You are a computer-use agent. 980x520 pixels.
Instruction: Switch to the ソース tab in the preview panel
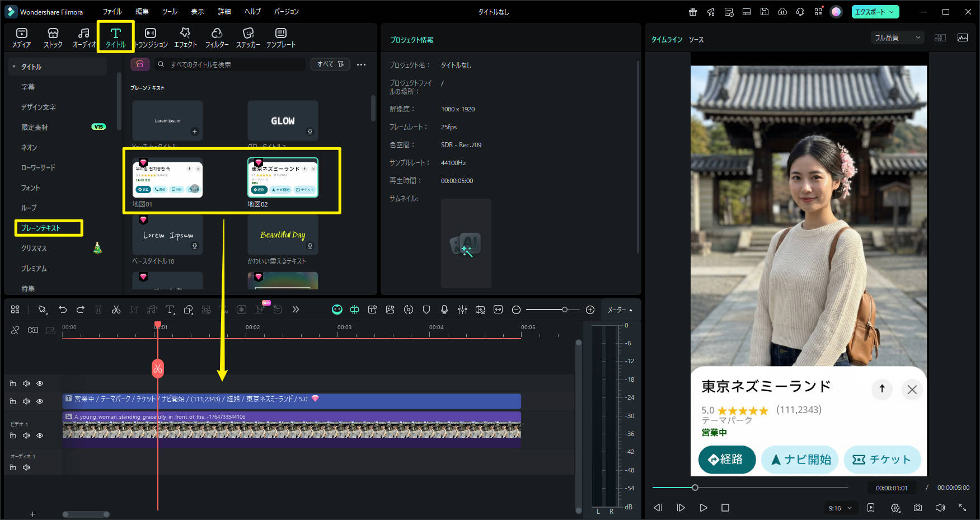697,40
